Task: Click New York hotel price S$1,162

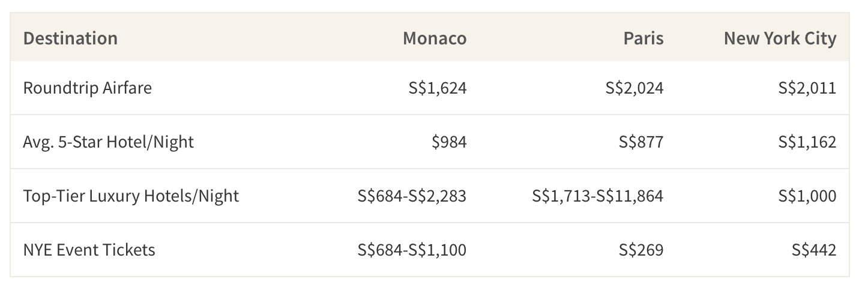Action: (807, 142)
